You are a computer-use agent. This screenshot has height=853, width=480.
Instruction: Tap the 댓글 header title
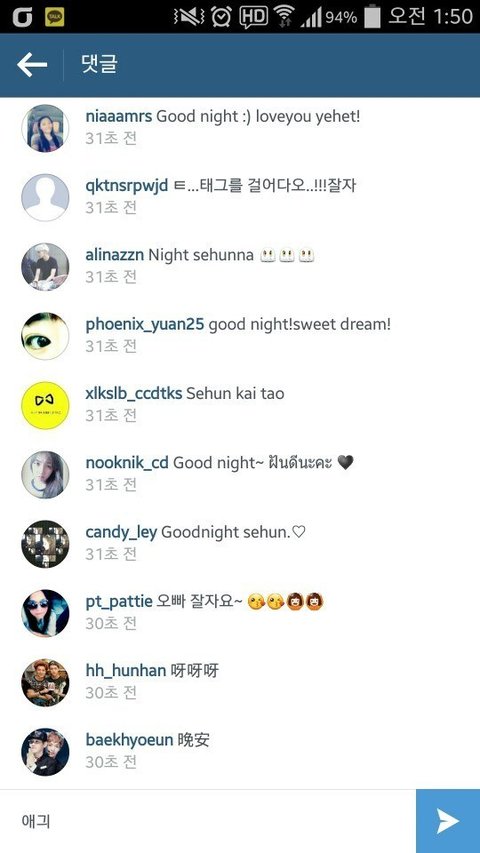click(x=99, y=64)
